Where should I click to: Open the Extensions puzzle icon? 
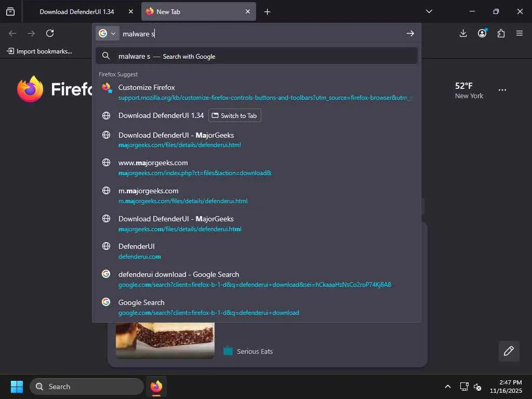coord(501,33)
